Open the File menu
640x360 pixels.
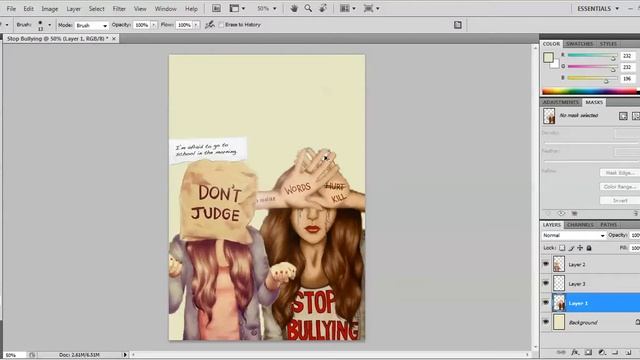pos(11,8)
